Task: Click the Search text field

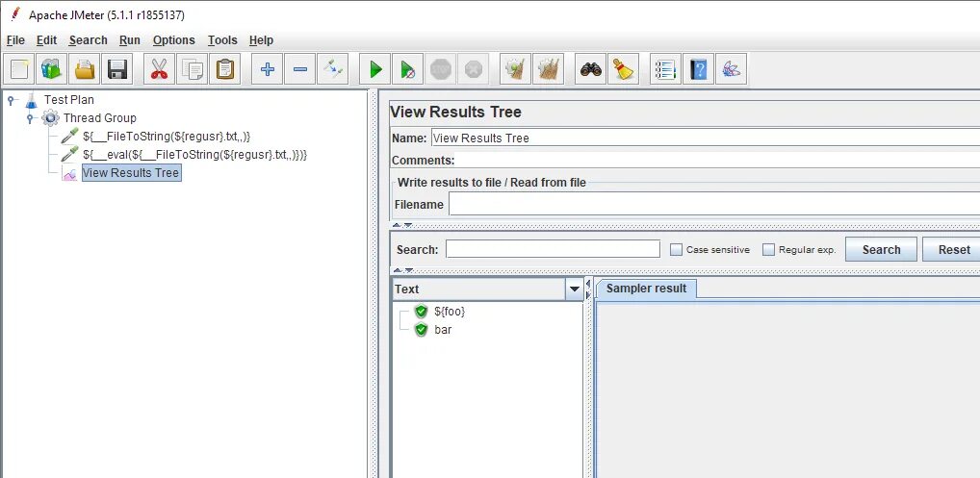Action: click(x=554, y=249)
